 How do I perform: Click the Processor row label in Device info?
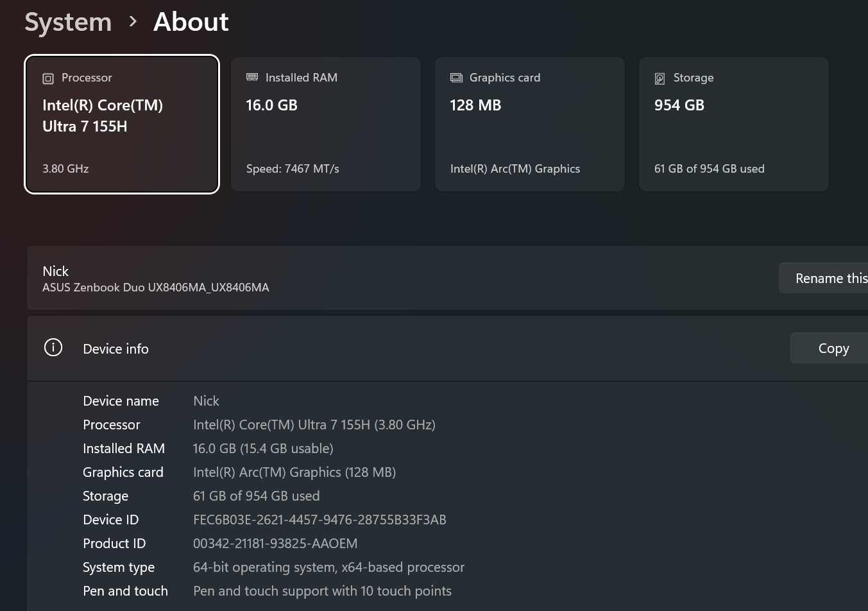pos(111,425)
